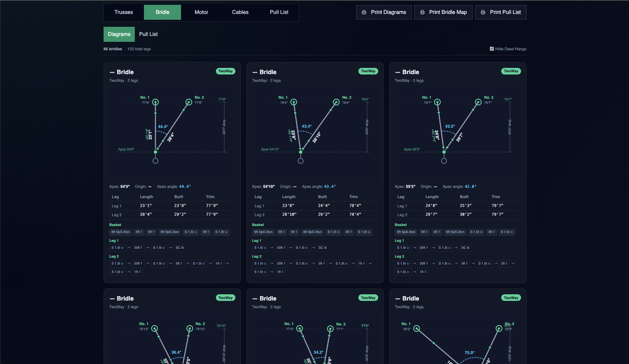Viewport: 629px width, 364px height.
Task: Click the 5ft chip in Leg 2 of the 54'10" card
Action: [322, 263]
